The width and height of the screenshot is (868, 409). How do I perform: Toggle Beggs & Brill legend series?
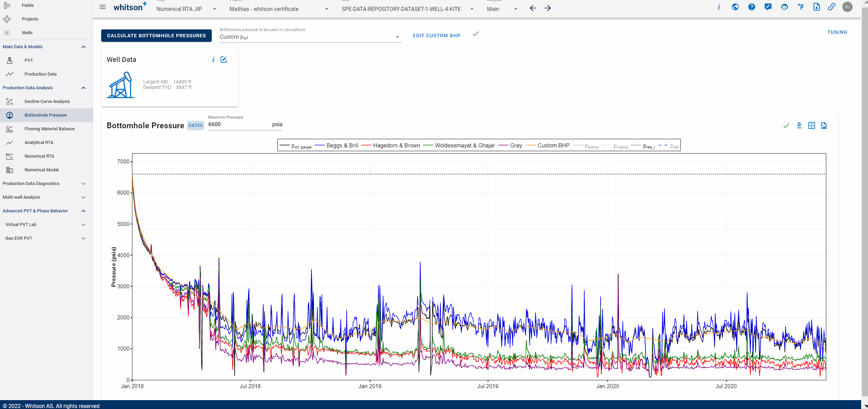337,146
